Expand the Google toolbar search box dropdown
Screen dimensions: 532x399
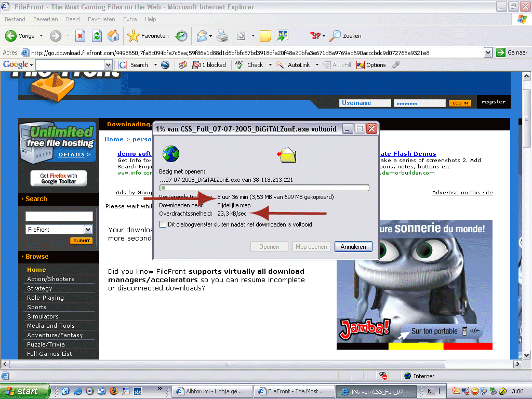pos(108,65)
